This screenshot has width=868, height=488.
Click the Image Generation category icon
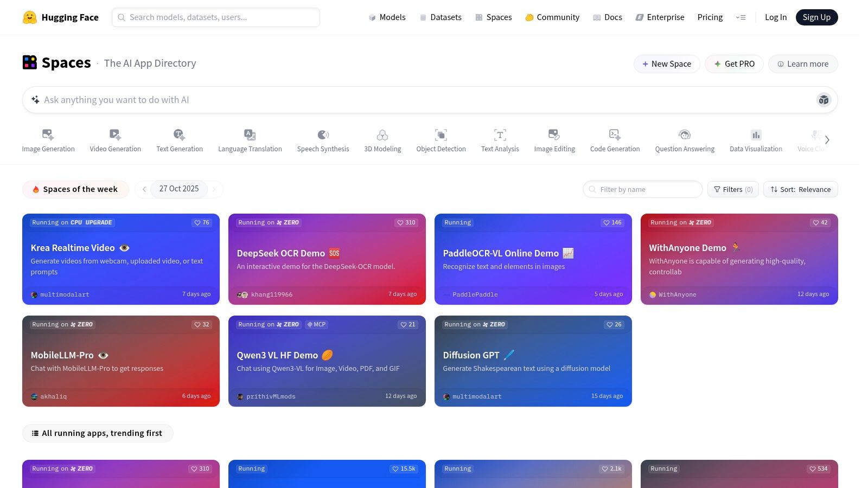(48, 134)
